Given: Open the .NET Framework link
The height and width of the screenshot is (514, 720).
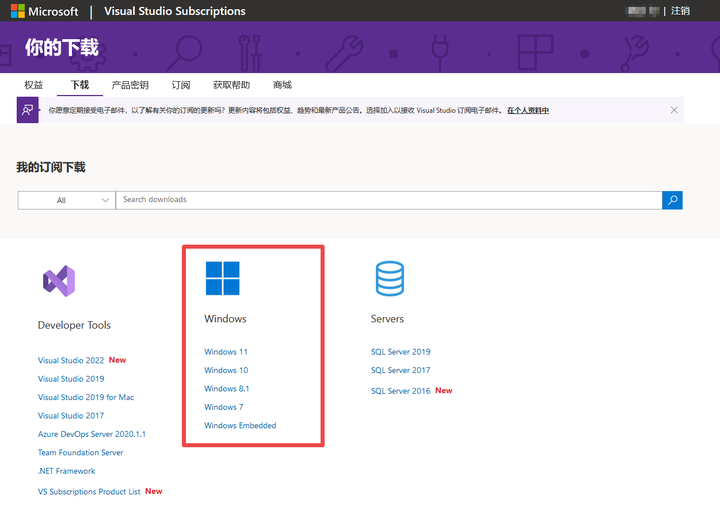Looking at the screenshot, I should [x=67, y=471].
